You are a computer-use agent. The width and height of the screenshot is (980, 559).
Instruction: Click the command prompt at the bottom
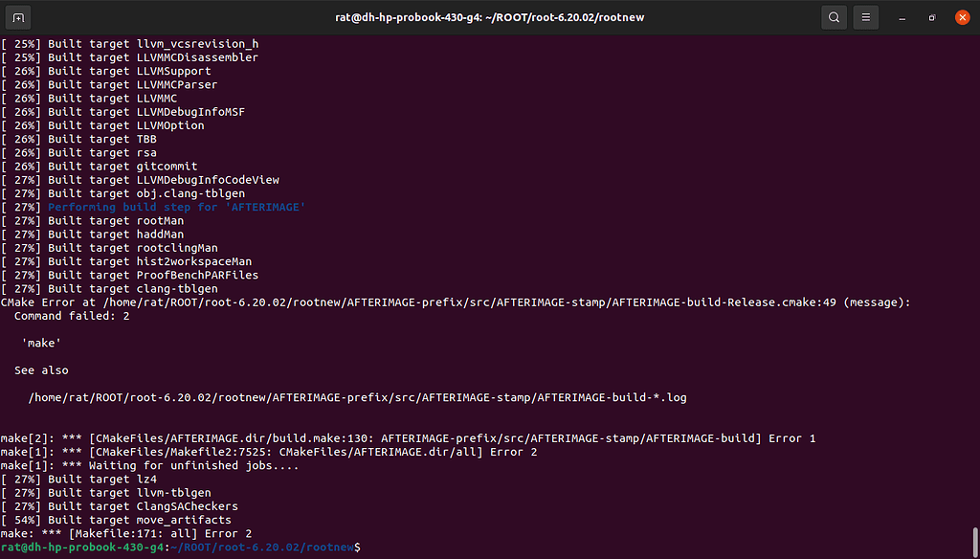[x=181, y=547]
